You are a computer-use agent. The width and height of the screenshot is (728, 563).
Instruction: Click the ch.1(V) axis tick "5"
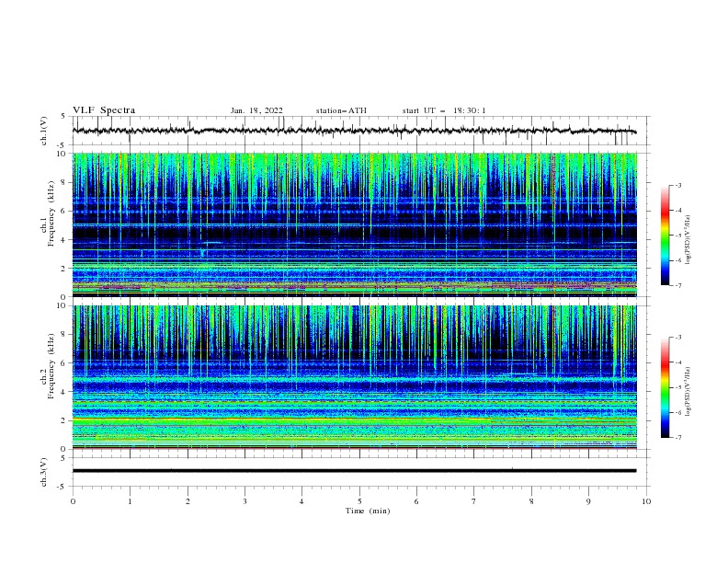pyautogui.click(x=63, y=116)
